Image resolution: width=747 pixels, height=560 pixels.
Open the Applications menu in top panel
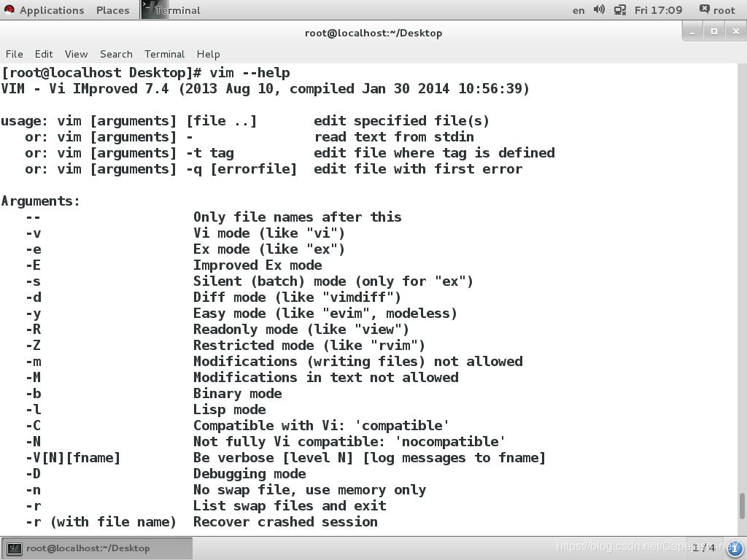52,10
